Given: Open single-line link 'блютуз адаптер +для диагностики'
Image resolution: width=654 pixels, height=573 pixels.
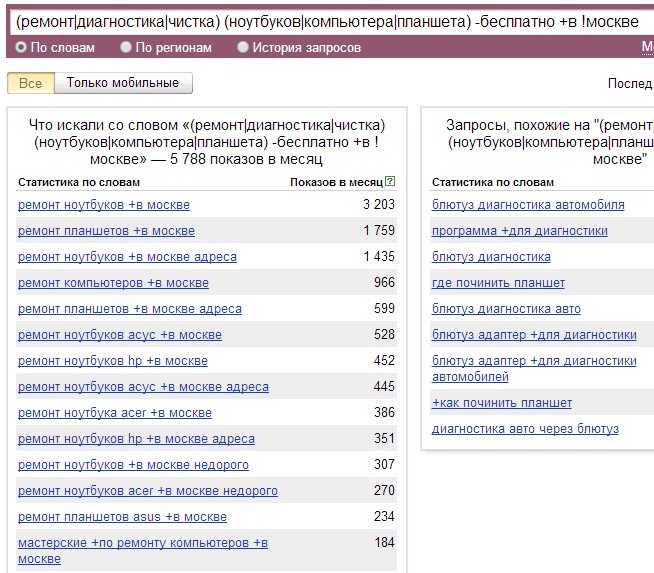Looking at the screenshot, I should click(534, 335).
